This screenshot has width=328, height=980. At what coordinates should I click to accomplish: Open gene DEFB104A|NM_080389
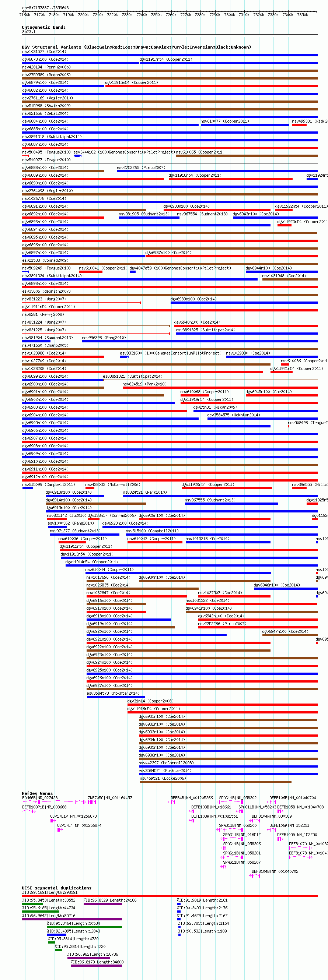click(x=272, y=816)
